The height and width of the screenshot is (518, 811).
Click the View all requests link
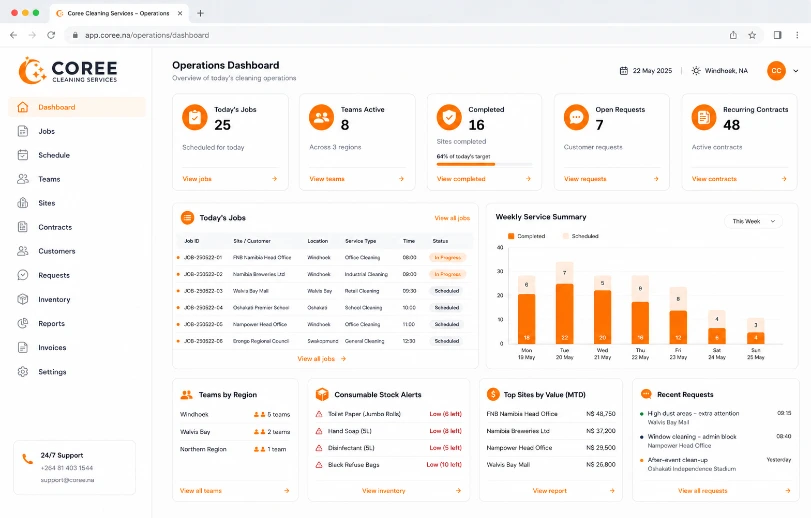tap(703, 491)
